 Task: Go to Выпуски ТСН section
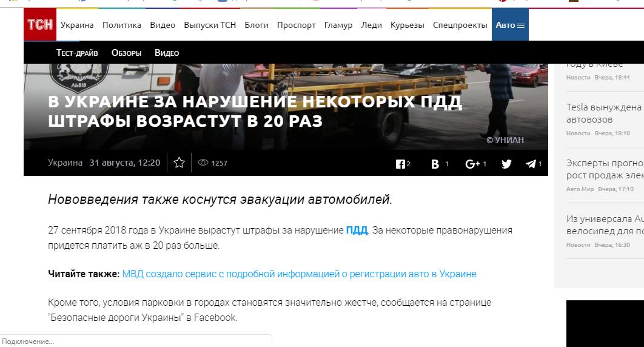pos(210,25)
